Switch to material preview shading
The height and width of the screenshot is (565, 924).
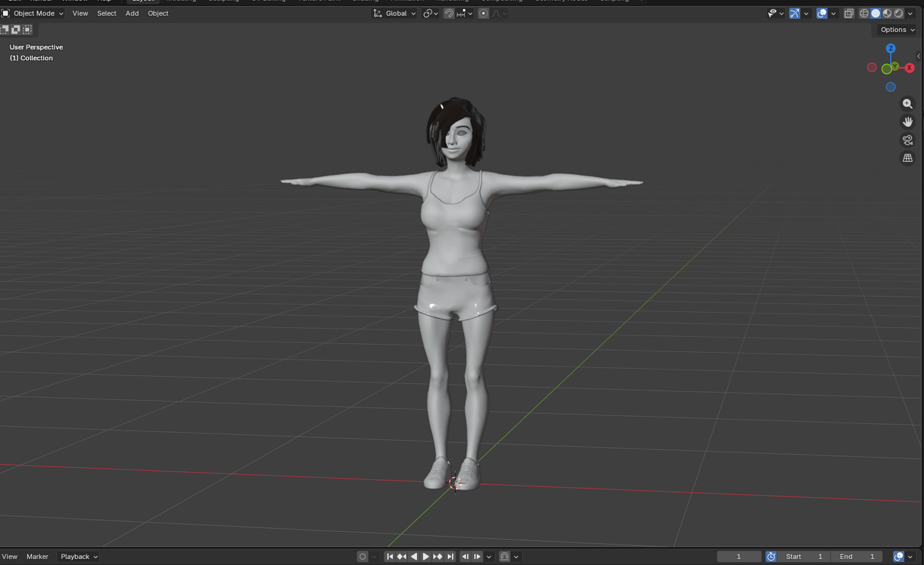coord(887,14)
